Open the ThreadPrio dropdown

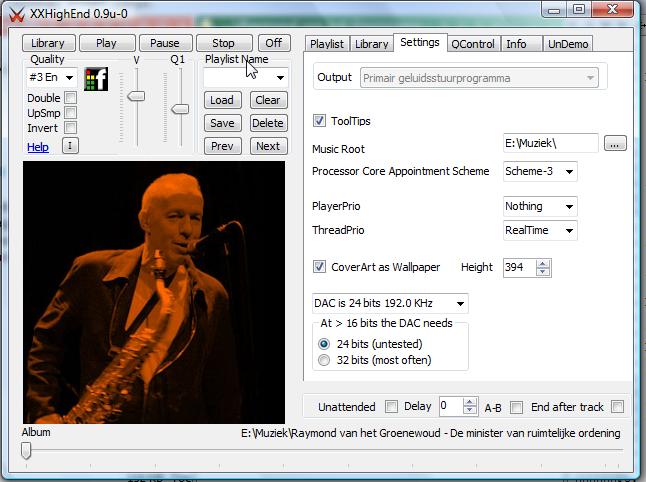[x=569, y=231]
